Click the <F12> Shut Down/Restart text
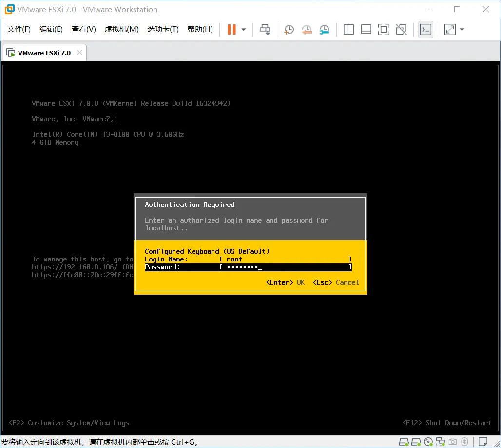Viewport: 501px width, 448px height. click(447, 423)
